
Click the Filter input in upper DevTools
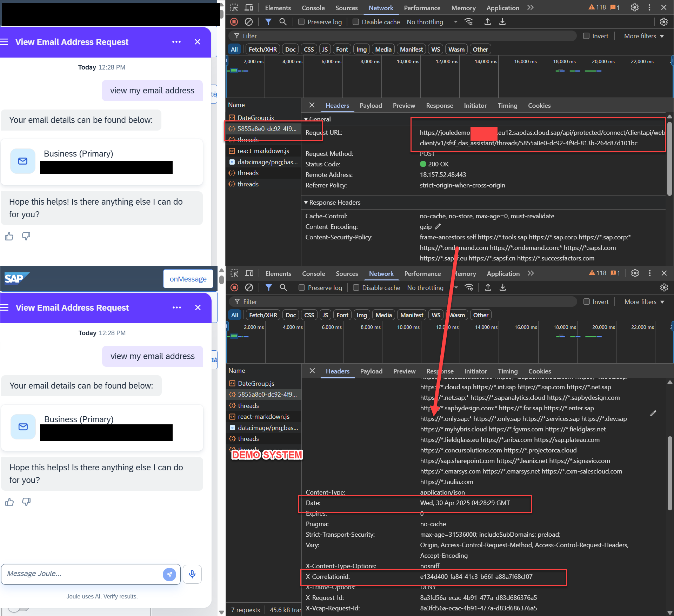coord(402,36)
